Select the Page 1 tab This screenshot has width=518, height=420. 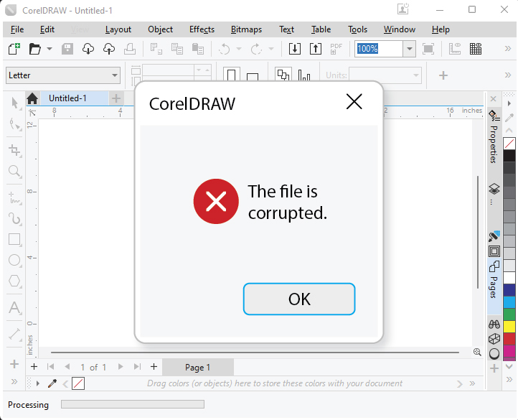pyautogui.click(x=198, y=367)
